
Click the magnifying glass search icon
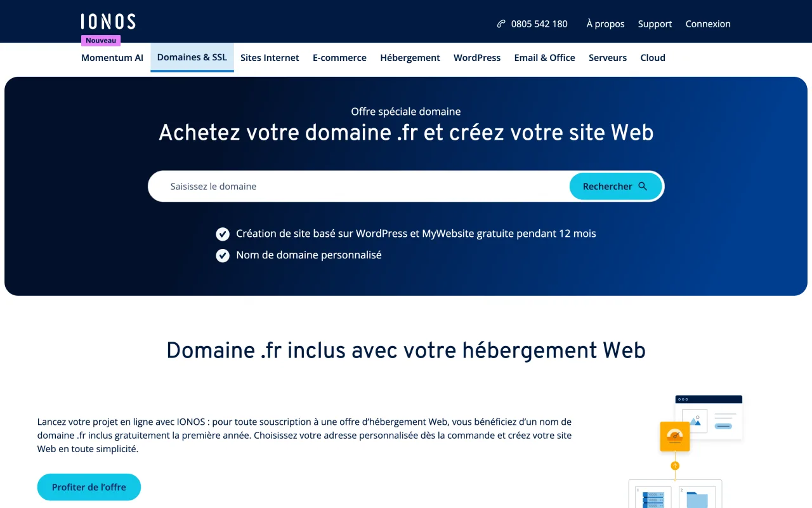643,186
